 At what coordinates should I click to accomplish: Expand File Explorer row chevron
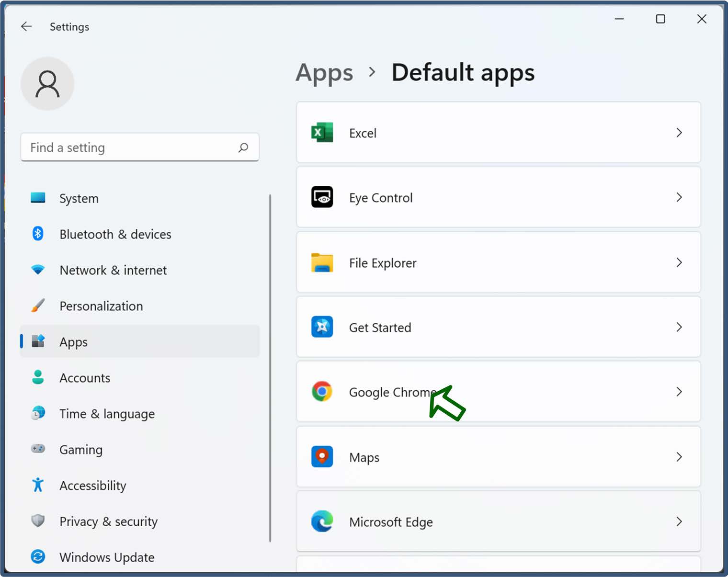679,262
